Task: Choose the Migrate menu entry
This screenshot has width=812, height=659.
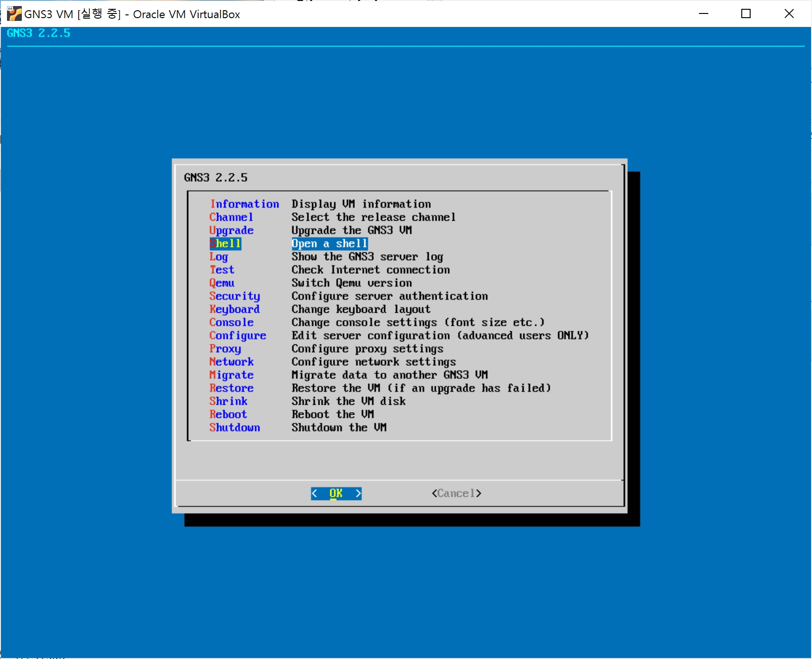Action: [x=232, y=375]
